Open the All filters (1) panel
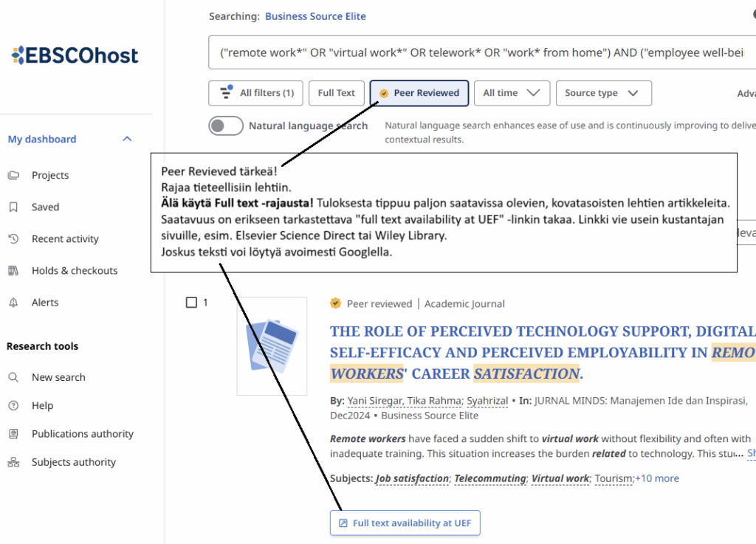The height and width of the screenshot is (544, 756). coord(255,93)
